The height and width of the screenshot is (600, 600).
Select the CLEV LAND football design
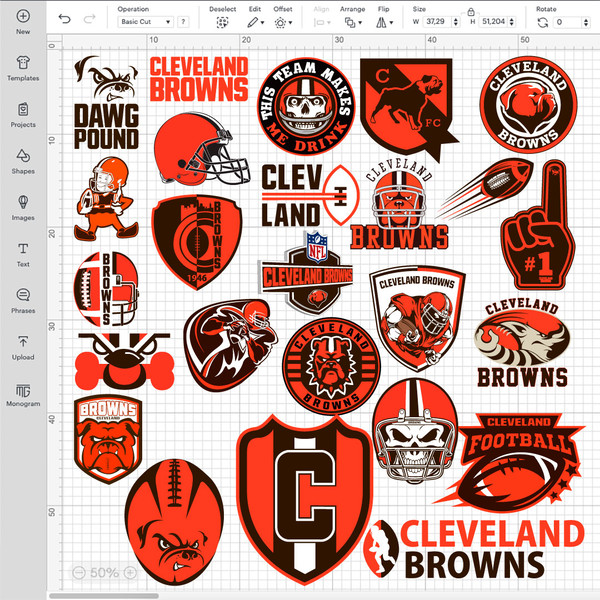pyautogui.click(x=310, y=195)
